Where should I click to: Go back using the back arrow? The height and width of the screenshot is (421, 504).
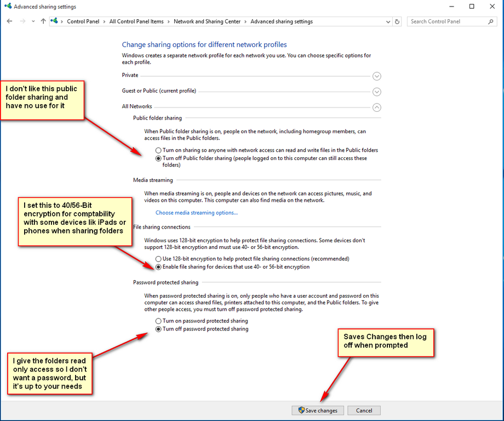coord(10,21)
